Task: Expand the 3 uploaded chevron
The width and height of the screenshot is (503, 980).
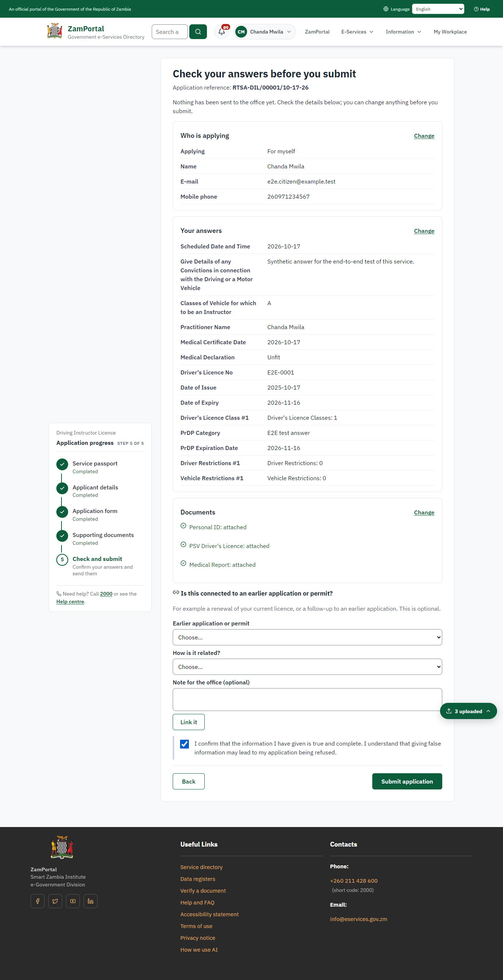Action: coord(488,711)
